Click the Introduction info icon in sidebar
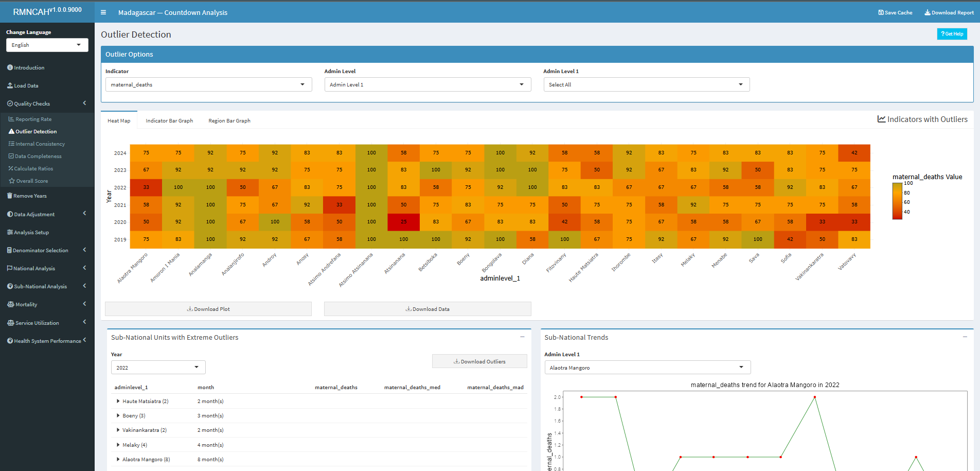The height and width of the screenshot is (471, 980). (x=10, y=67)
